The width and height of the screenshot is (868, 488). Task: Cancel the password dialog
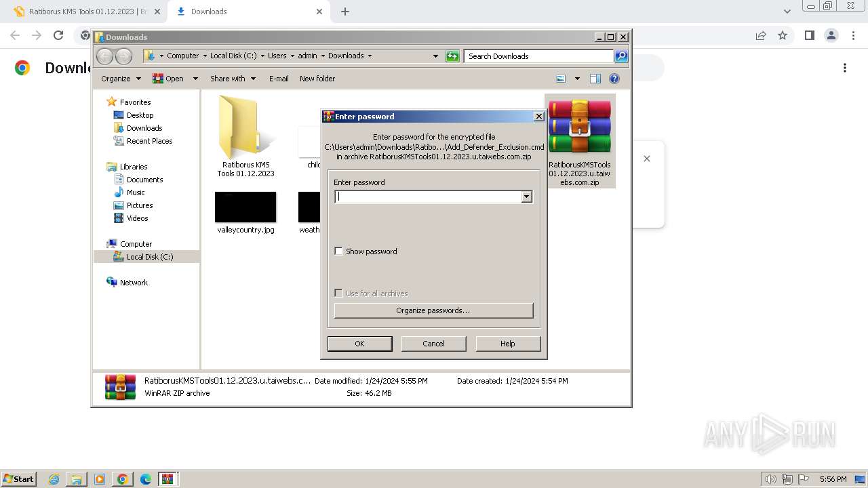click(x=433, y=344)
